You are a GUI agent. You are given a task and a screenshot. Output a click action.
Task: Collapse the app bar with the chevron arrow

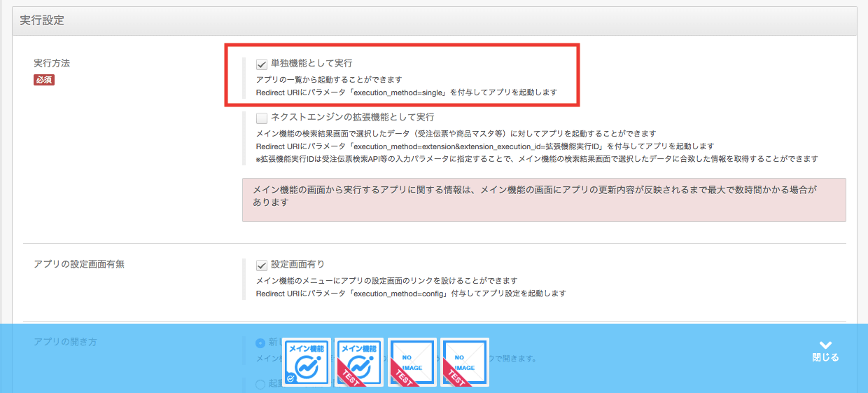pos(825,345)
